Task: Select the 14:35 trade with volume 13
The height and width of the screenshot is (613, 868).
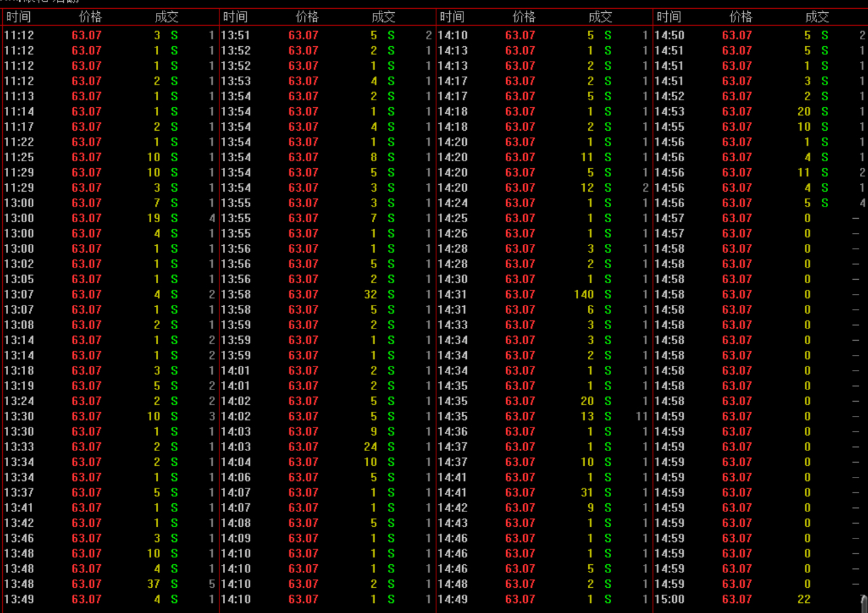Action: coord(543,417)
